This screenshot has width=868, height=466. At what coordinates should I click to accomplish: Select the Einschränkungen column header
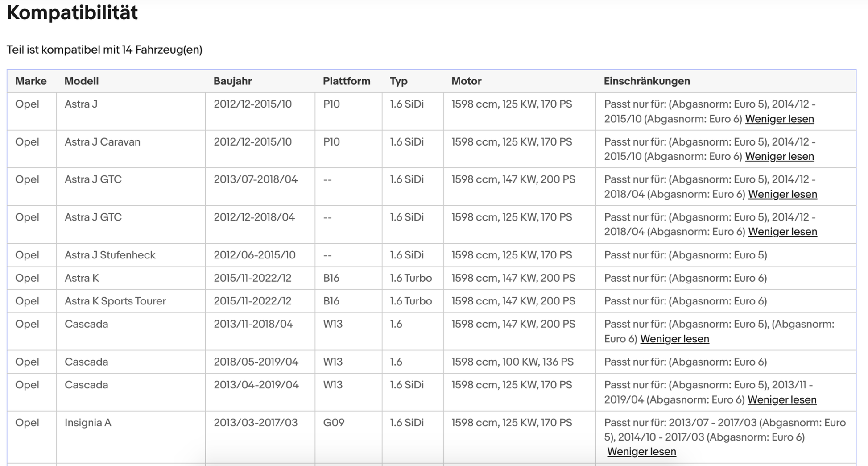[x=647, y=81]
